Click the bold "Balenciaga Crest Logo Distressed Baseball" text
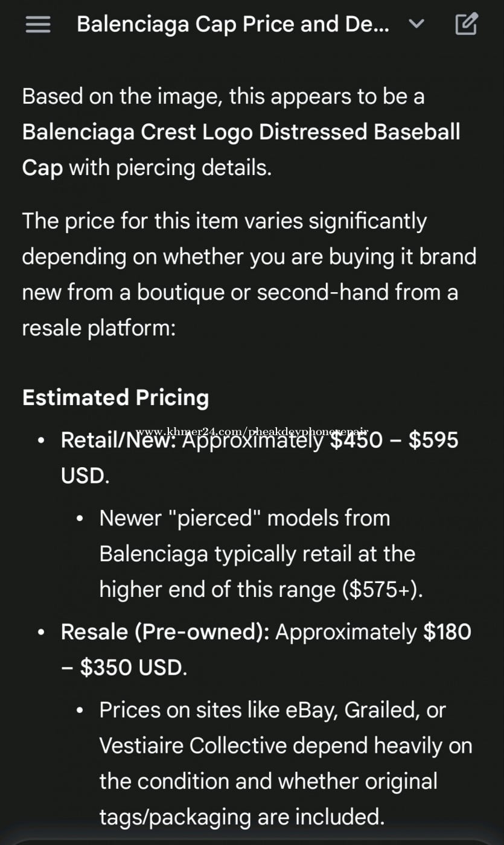This screenshot has height=845, width=504. 241,132
